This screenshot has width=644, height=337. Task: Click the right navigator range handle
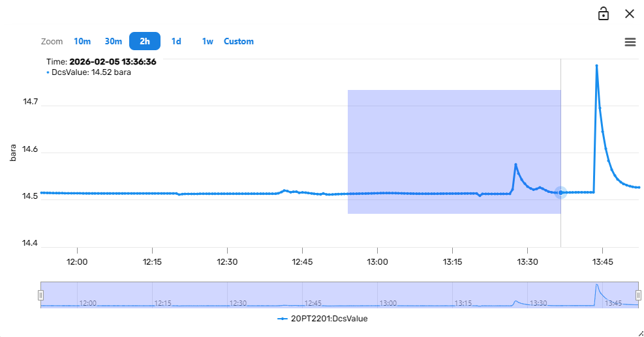[638, 295]
